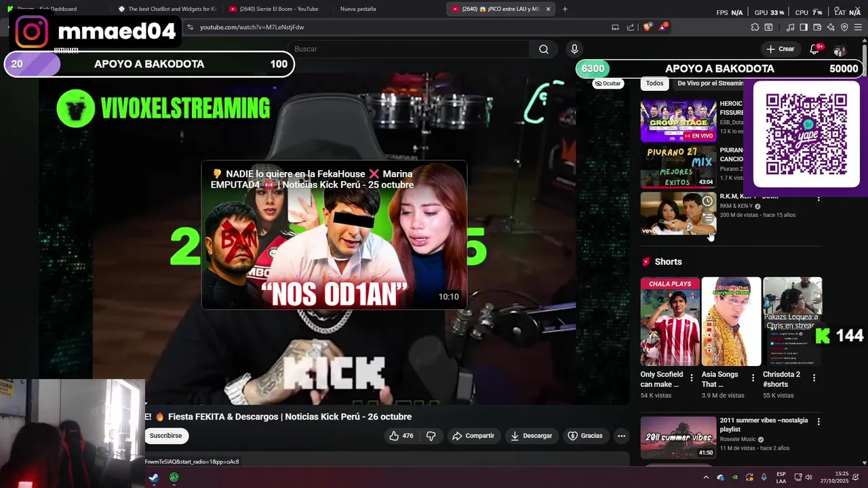Click the Brave Shields lion icon
This screenshot has width=868, height=488.
point(648,27)
